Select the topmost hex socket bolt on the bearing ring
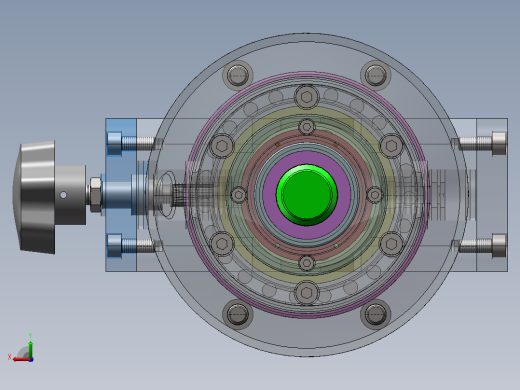The width and height of the screenshot is (520, 390). coord(307,97)
